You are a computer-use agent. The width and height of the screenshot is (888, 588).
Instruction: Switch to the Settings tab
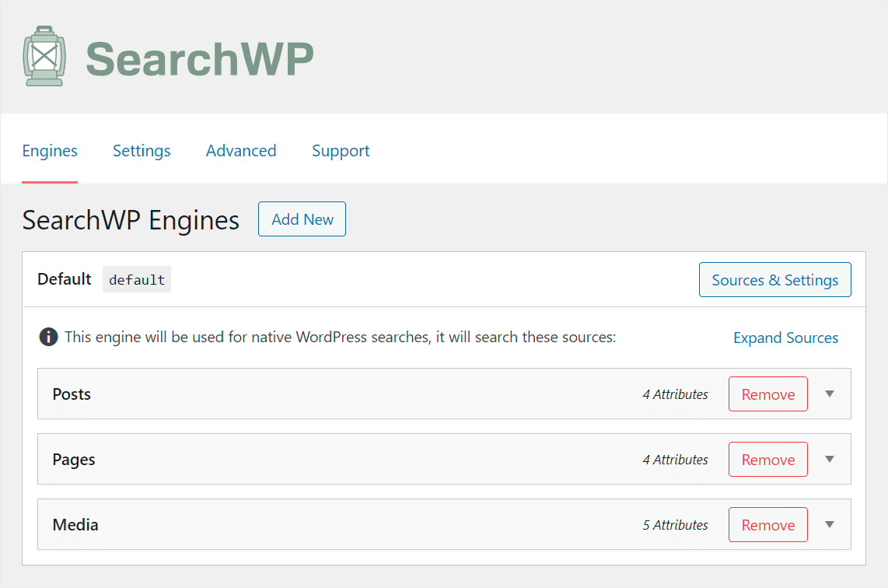pos(142,151)
